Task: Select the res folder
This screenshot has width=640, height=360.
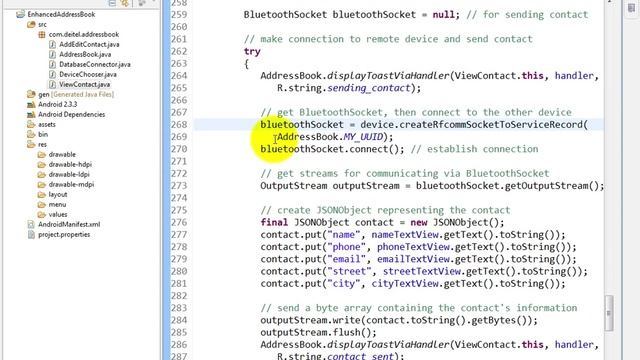Action: [x=42, y=144]
